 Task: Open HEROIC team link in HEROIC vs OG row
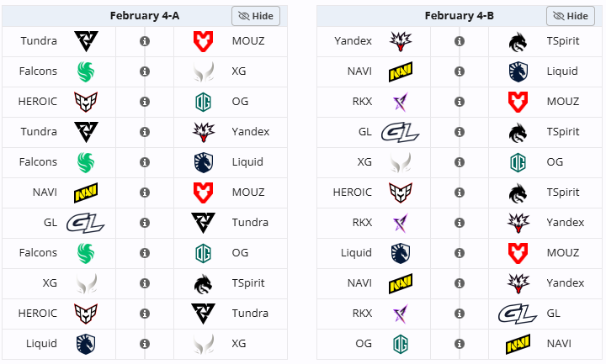[37, 102]
